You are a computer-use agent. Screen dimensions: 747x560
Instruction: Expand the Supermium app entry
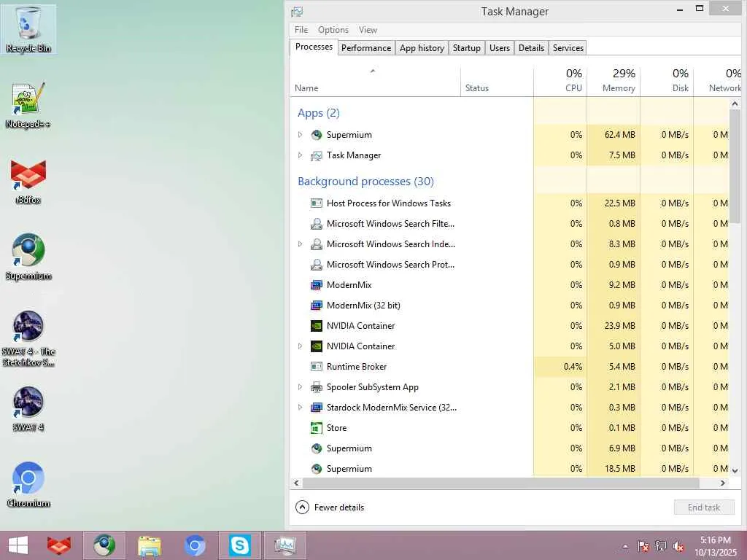point(300,135)
